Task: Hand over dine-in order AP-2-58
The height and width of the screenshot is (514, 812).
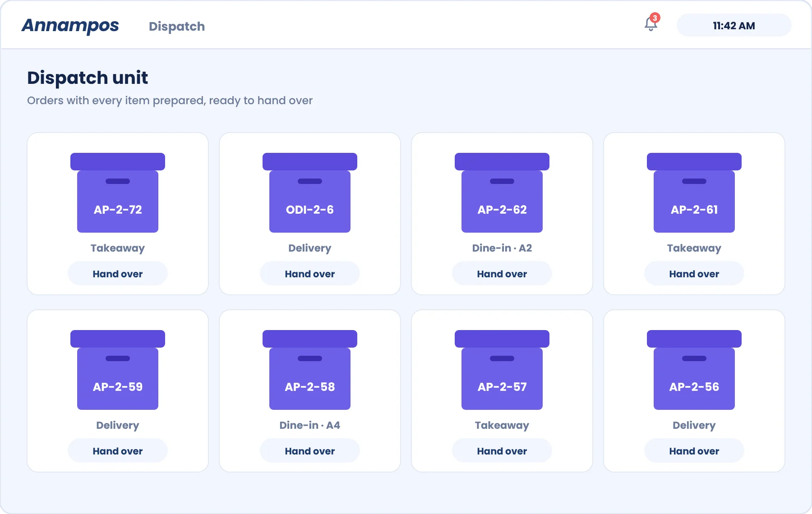Action: pos(310,451)
